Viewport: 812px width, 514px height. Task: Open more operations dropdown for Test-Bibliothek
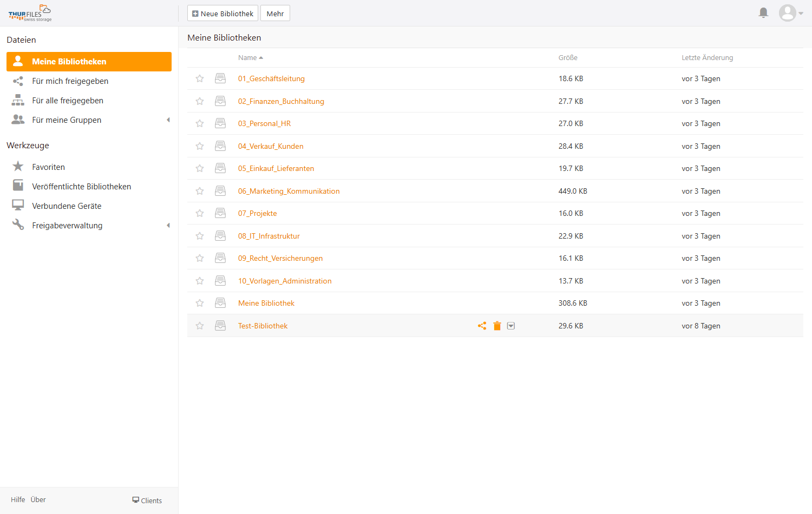click(510, 326)
